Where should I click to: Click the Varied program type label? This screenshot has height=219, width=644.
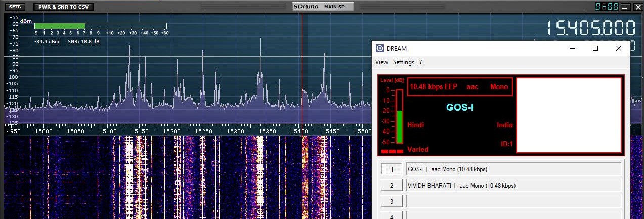(418, 149)
